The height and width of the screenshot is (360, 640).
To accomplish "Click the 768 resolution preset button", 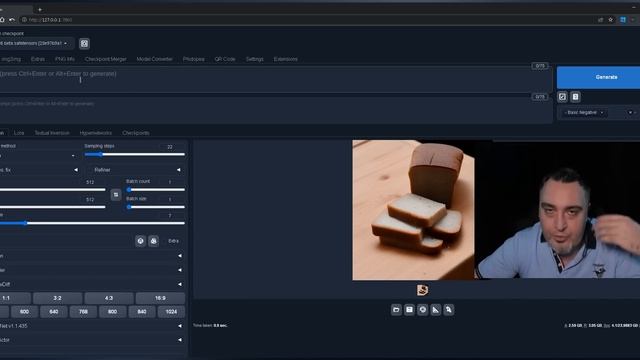I will tap(83, 312).
